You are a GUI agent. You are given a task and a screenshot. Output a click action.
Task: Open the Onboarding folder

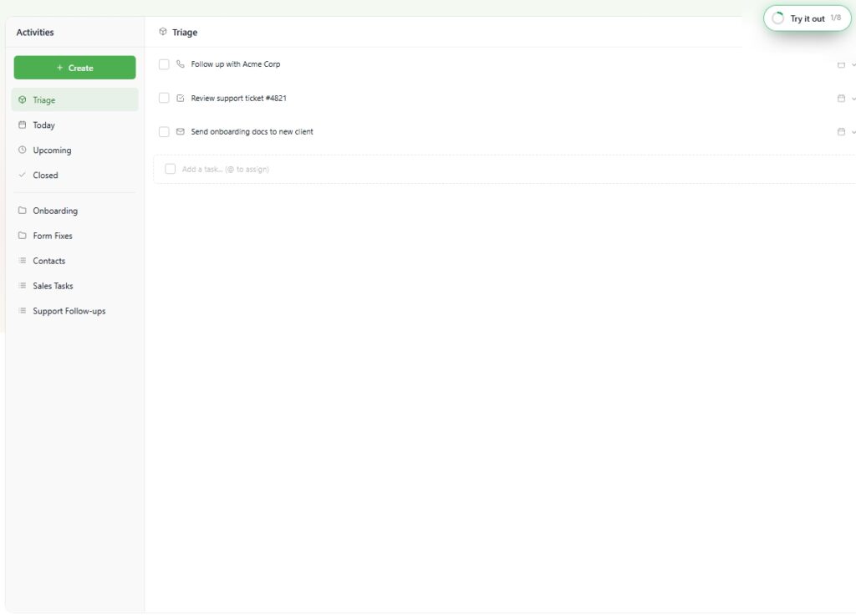(x=74, y=211)
